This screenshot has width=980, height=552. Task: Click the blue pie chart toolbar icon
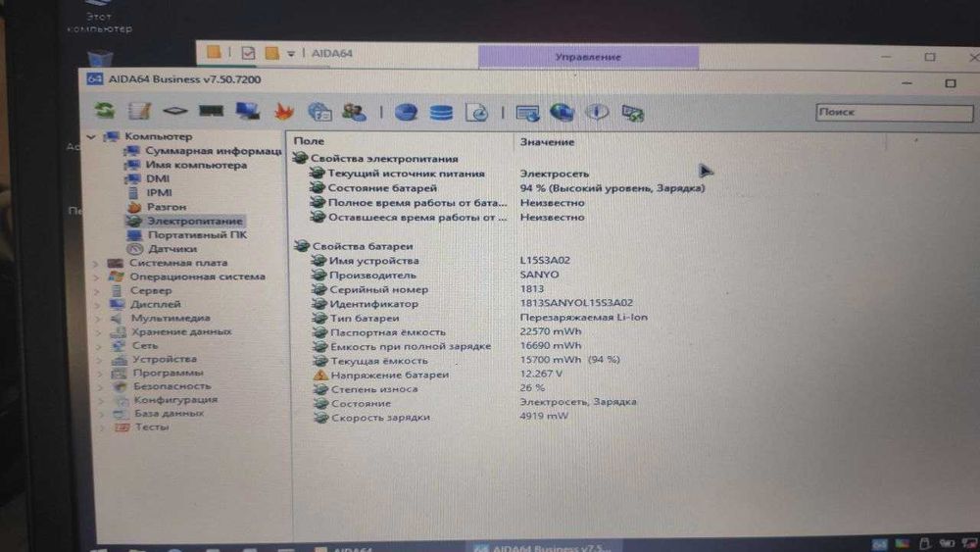pyautogui.click(x=407, y=113)
